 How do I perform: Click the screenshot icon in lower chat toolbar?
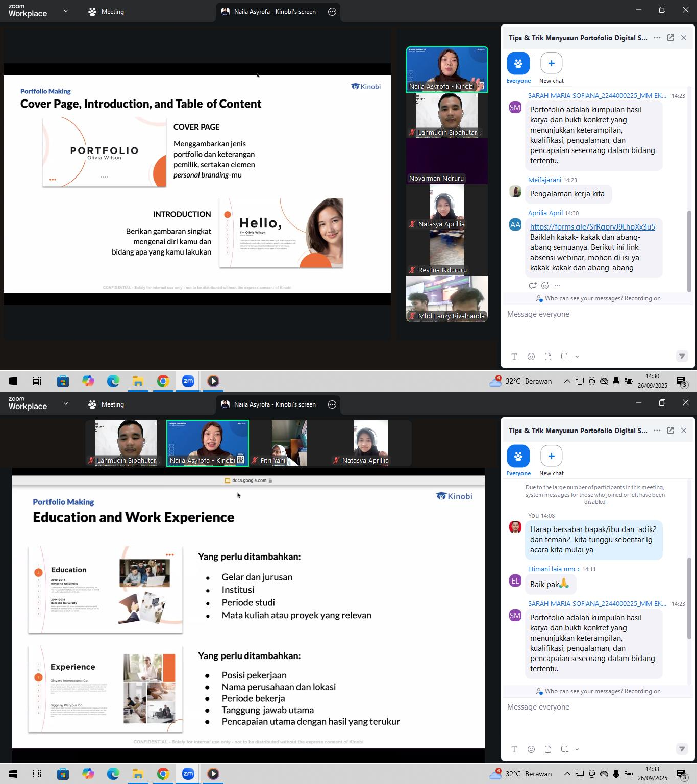[x=564, y=749]
